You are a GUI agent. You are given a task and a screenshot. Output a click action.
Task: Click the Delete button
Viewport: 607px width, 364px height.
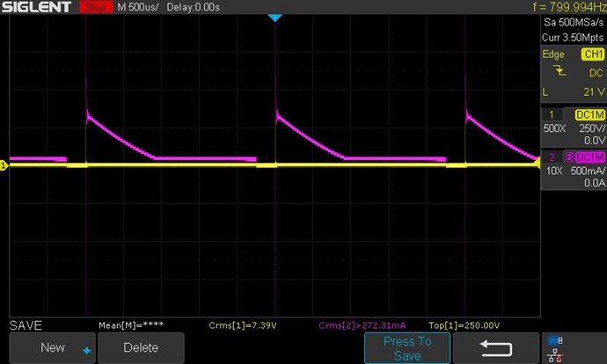point(141,347)
